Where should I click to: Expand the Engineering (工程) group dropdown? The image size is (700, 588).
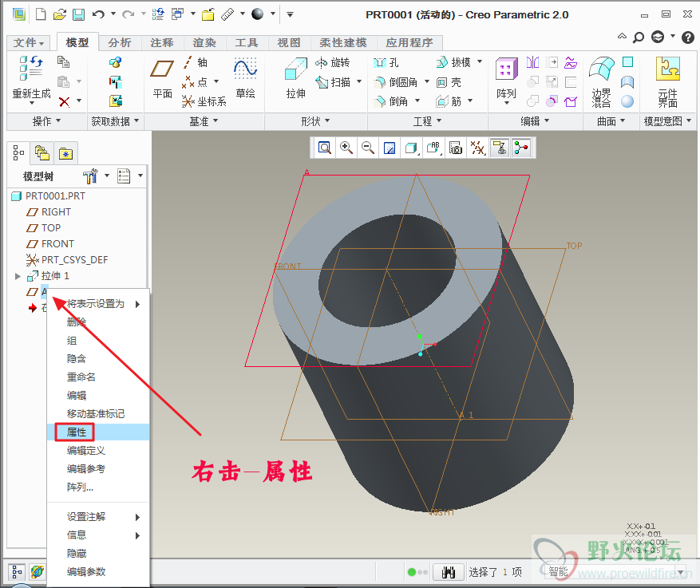(427, 121)
